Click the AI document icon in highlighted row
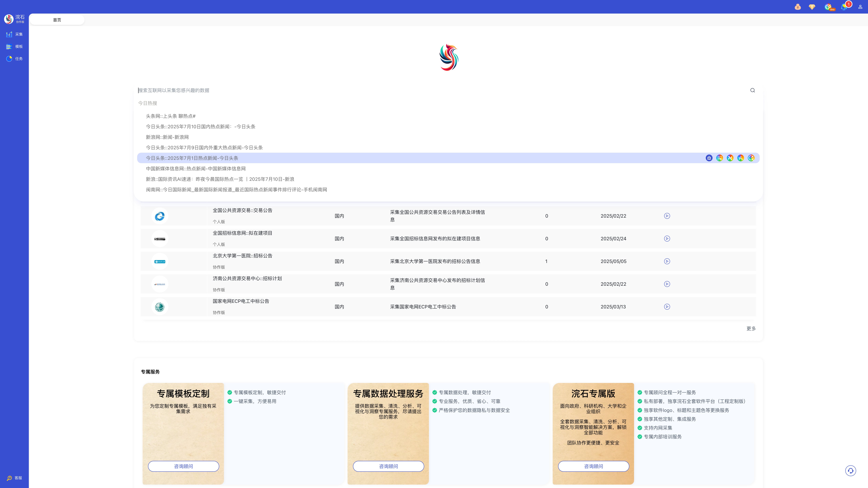This screenshot has height=488, width=868. click(719, 158)
